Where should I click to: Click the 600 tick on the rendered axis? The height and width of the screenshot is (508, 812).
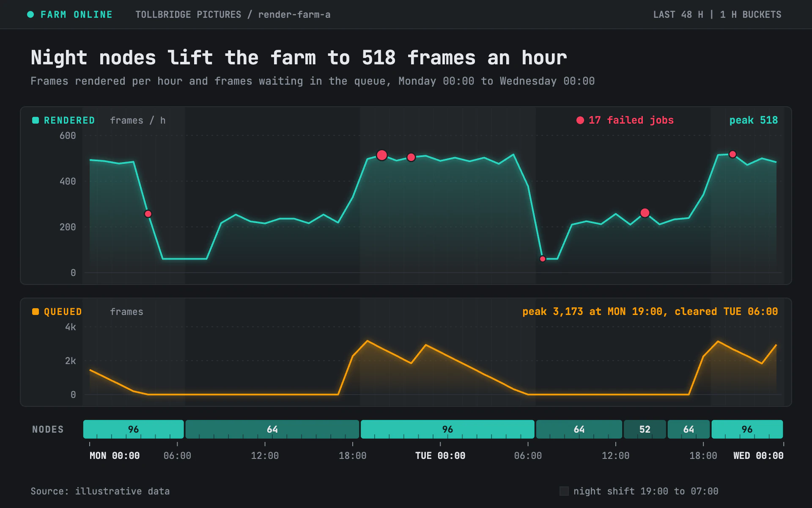pos(68,135)
